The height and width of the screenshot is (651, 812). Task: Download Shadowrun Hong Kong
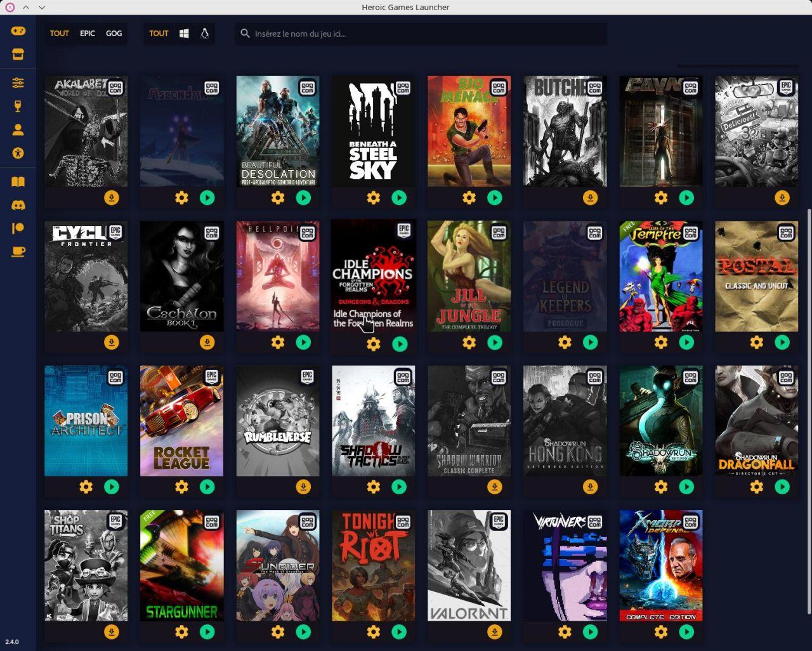[591, 487]
